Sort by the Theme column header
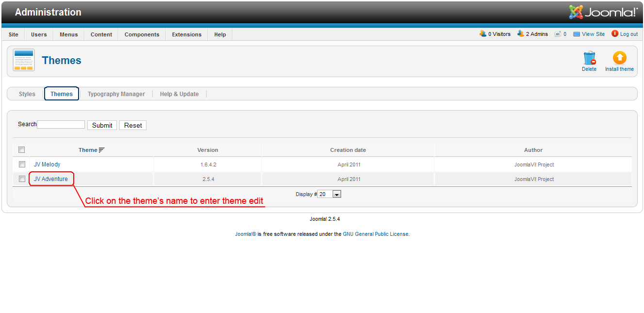The image size is (644, 313). click(88, 150)
